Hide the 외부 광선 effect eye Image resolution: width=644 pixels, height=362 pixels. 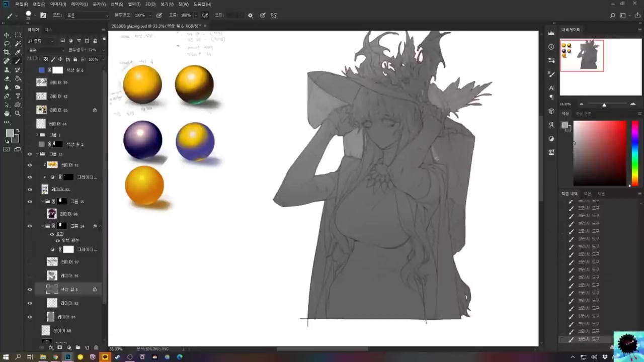click(x=57, y=241)
